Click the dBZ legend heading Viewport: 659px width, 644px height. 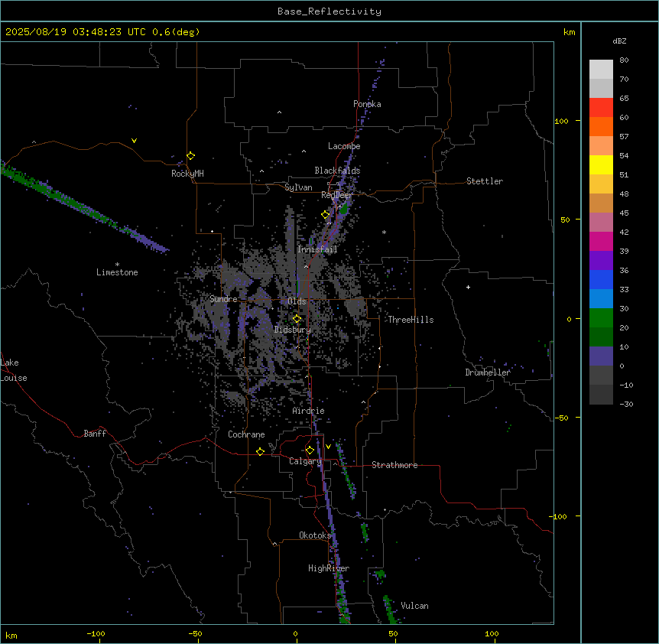(619, 41)
